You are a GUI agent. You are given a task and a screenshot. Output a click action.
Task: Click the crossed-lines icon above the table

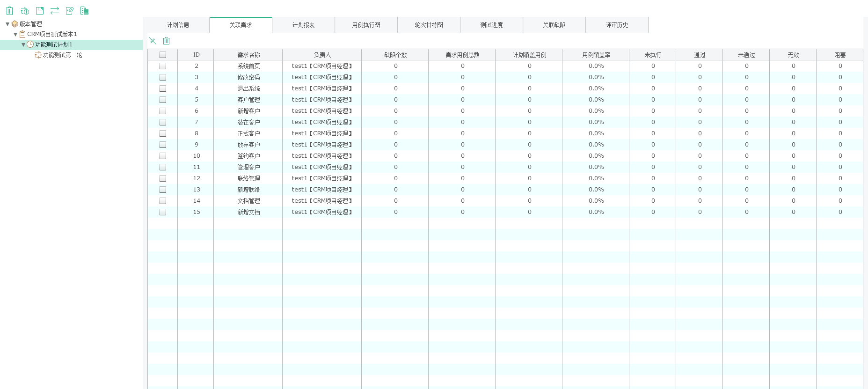(153, 41)
